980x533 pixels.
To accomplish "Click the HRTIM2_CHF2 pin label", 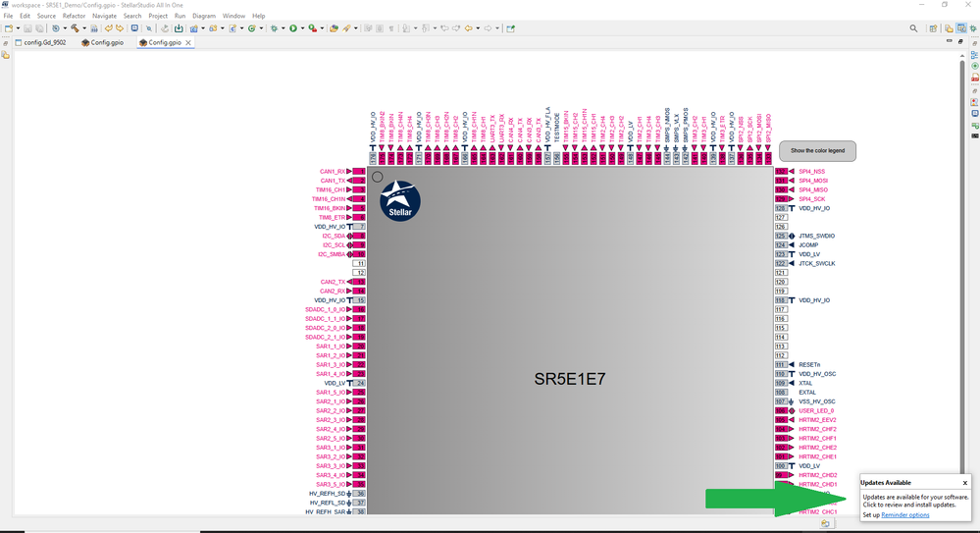I will (817, 429).
